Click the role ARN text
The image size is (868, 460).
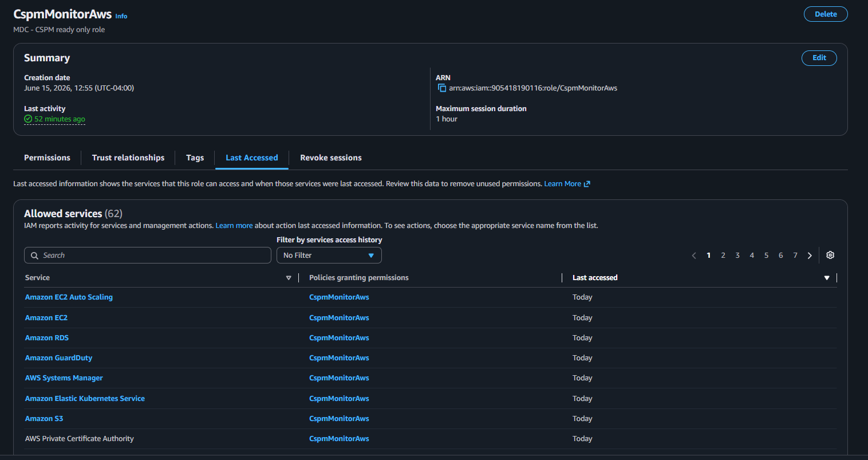pyautogui.click(x=533, y=88)
